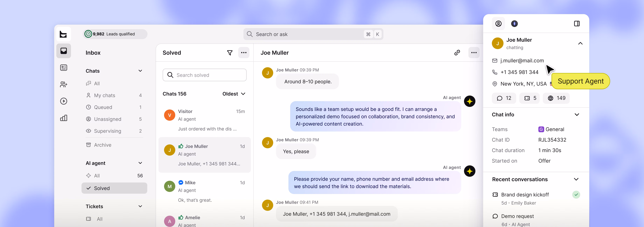This screenshot has width=644, height=227.
Task: Collapse the Chat info section
Action: coord(577,115)
